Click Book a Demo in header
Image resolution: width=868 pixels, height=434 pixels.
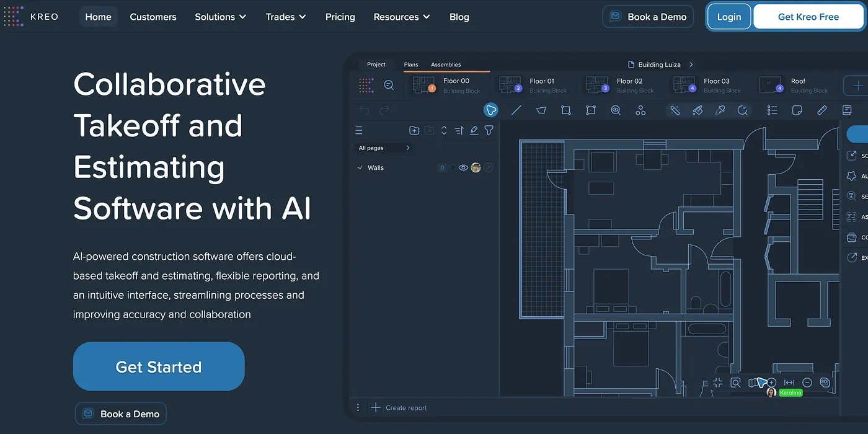pos(649,17)
